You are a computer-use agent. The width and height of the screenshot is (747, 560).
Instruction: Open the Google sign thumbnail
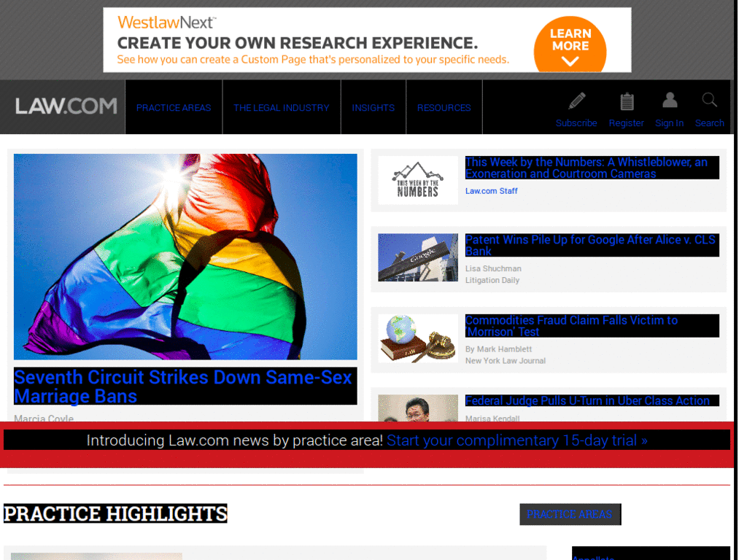tap(418, 257)
